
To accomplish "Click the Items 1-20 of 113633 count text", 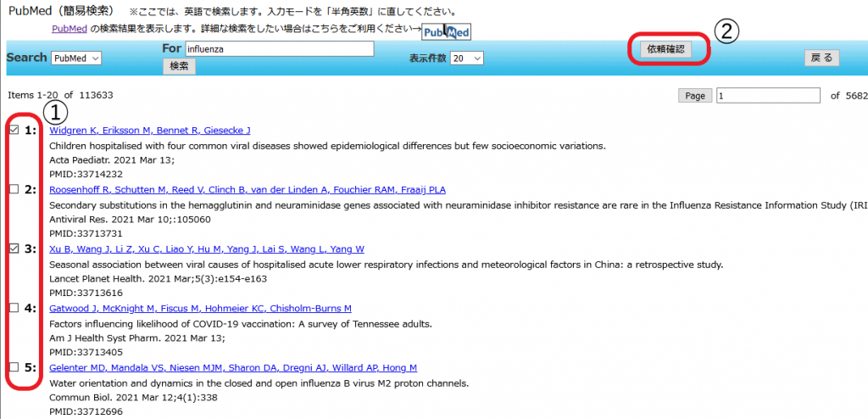I will (60, 95).
